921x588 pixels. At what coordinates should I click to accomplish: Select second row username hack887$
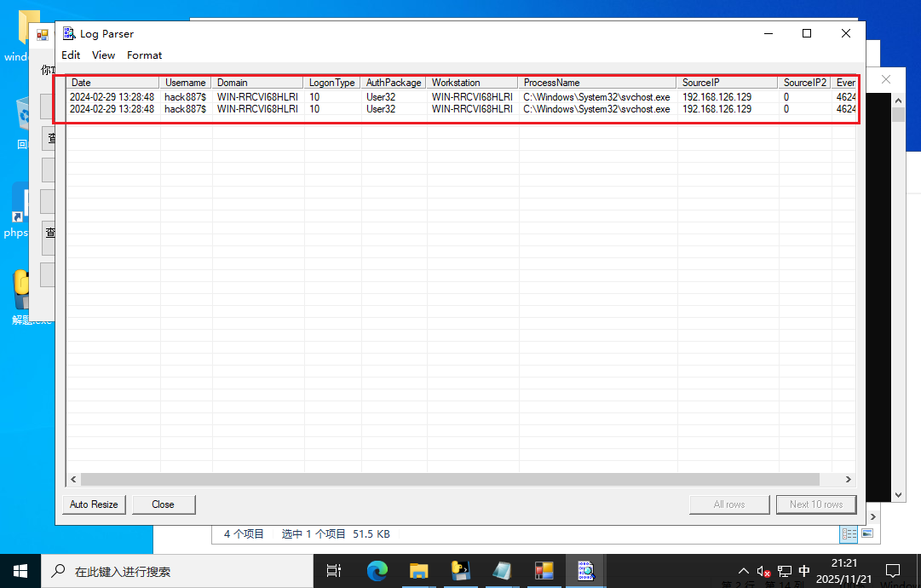coord(185,109)
